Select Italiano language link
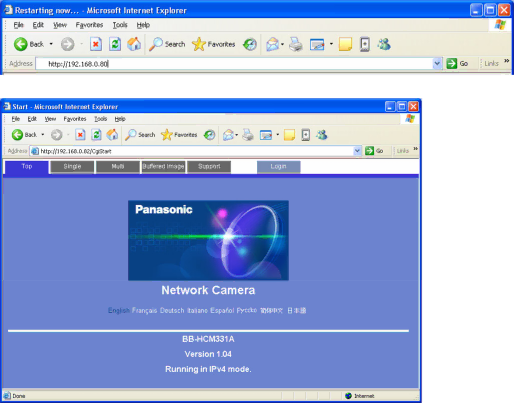The image size is (514, 403). 197,310
